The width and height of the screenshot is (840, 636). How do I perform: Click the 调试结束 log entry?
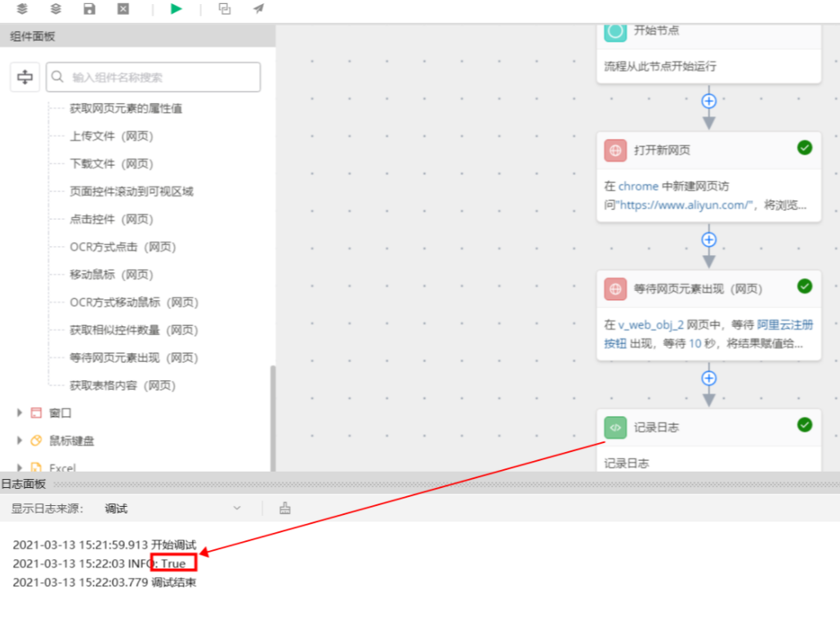[x=105, y=582]
